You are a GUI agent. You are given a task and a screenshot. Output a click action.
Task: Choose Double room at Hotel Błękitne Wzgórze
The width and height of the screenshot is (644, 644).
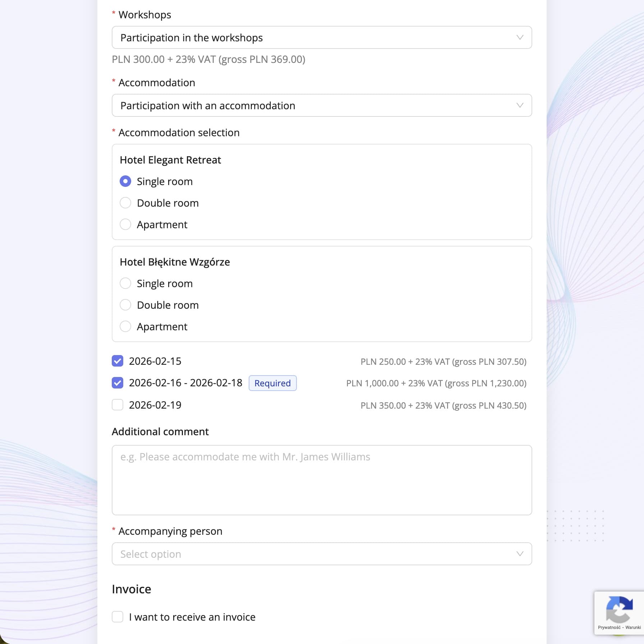pyautogui.click(x=125, y=305)
